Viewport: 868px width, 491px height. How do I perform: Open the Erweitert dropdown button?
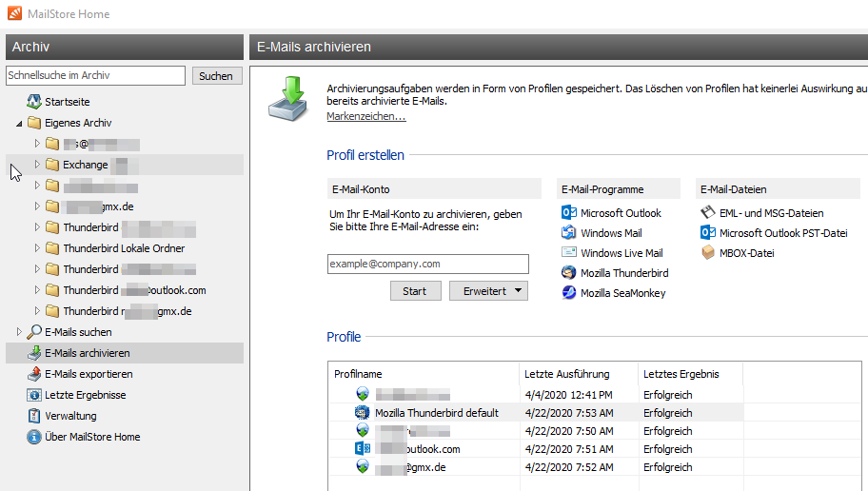(488, 290)
